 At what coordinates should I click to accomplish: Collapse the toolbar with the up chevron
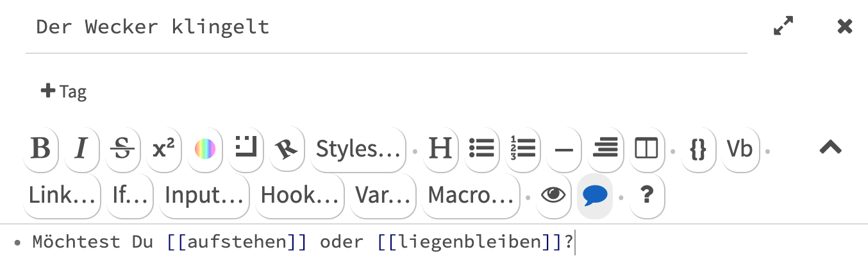830,148
